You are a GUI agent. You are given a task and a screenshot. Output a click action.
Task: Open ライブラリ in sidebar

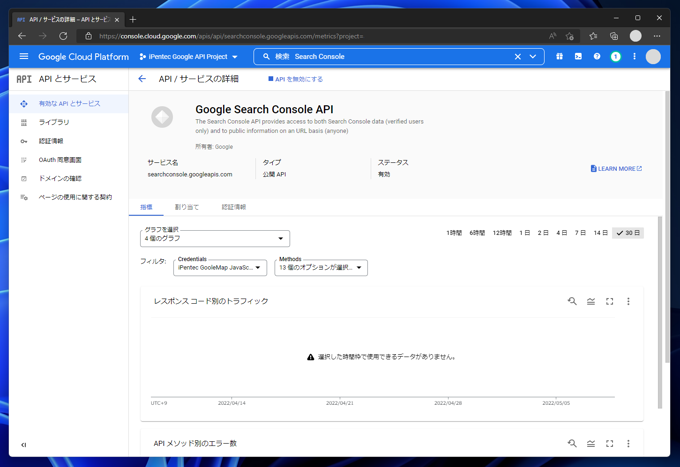click(x=69, y=122)
